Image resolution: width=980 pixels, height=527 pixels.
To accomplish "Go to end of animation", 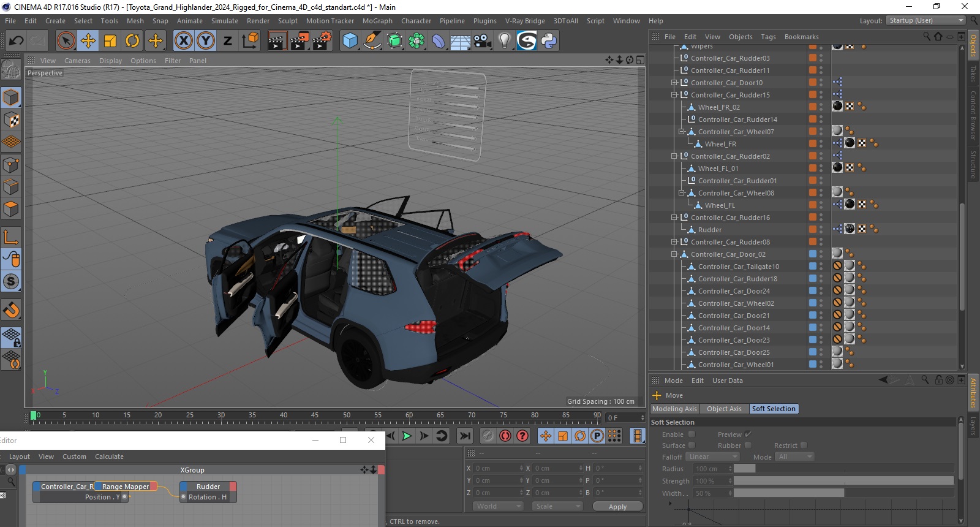I will coord(465,436).
